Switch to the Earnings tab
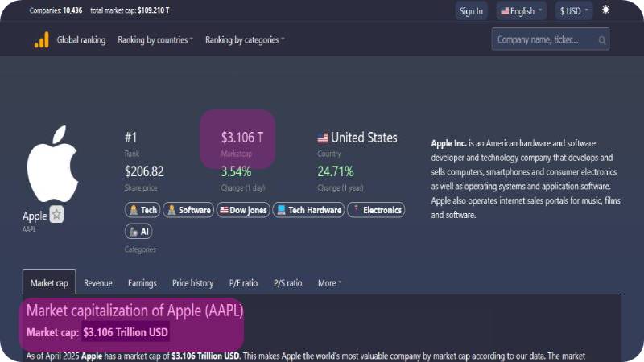Image resolution: width=644 pixels, height=362 pixels. pos(142,283)
